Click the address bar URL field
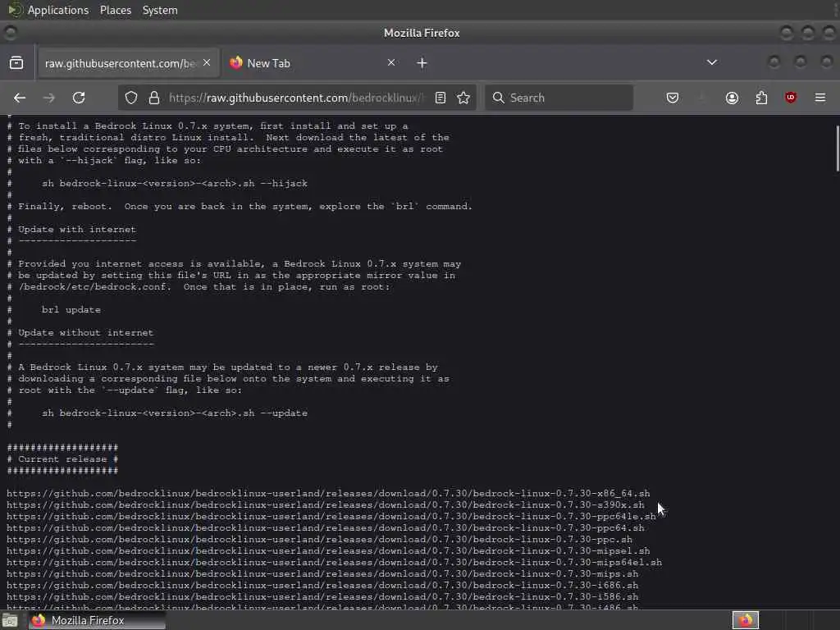The height and width of the screenshot is (630, 840). 296,98
